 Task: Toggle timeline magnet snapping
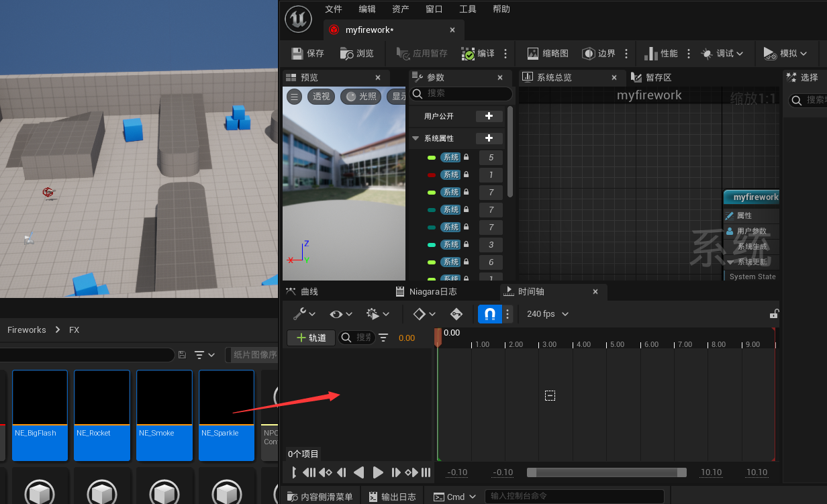490,313
